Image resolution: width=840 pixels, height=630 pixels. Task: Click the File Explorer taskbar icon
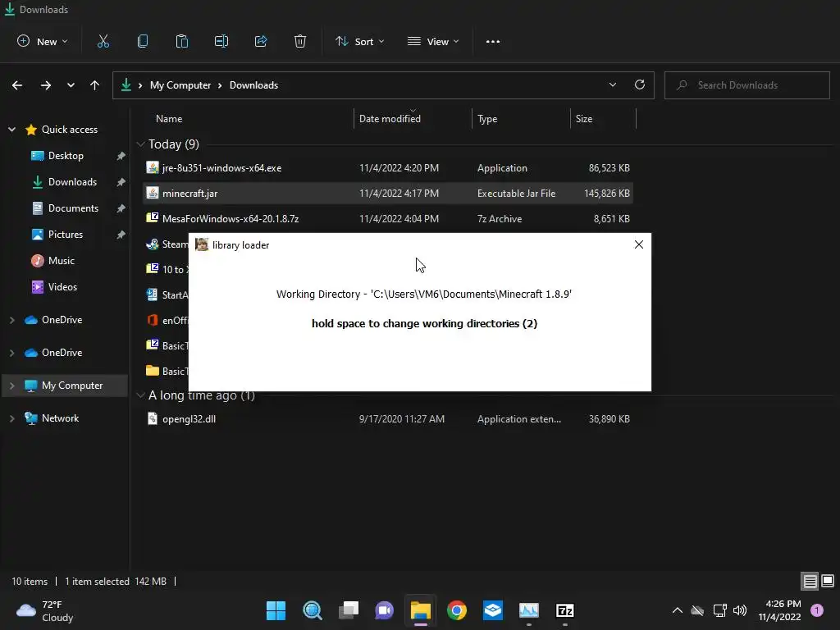[x=421, y=610]
